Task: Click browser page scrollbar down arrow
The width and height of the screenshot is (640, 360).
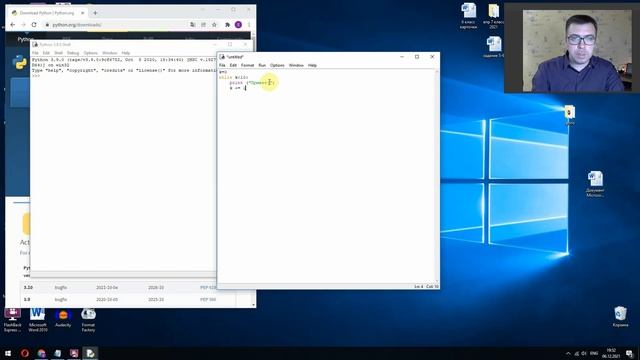Action: click(253, 304)
